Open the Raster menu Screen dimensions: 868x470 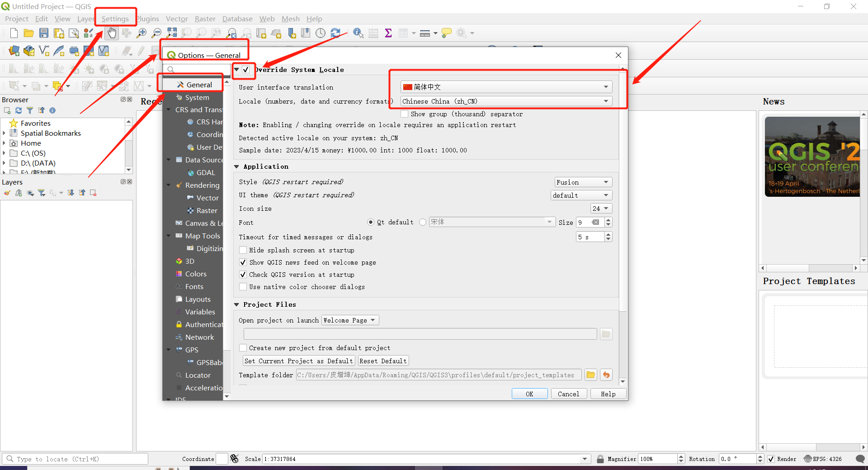pos(205,19)
